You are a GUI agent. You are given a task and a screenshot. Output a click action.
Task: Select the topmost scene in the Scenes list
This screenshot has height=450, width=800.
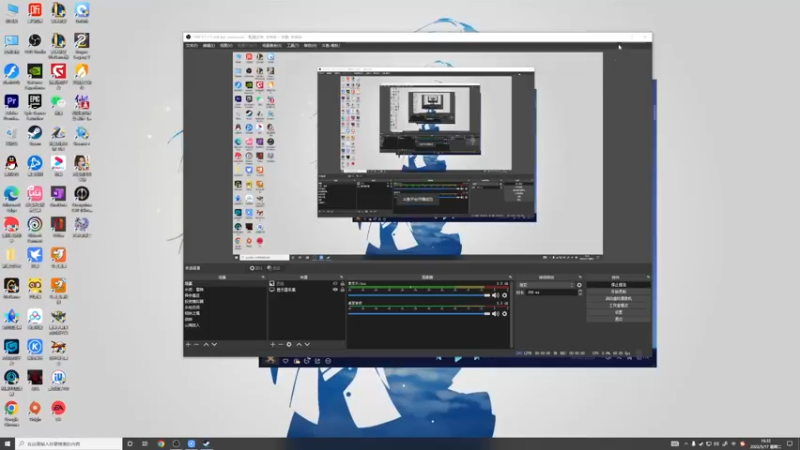(x=224, y=283)
